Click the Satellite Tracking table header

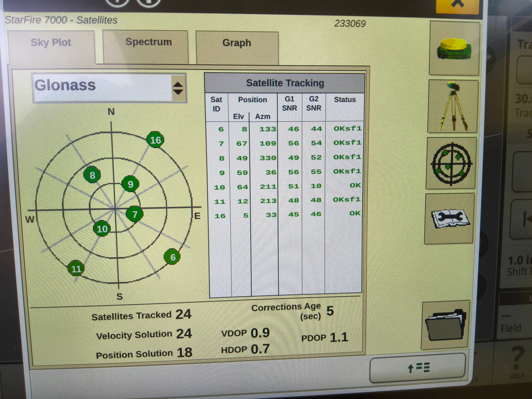tap(285, 83)
